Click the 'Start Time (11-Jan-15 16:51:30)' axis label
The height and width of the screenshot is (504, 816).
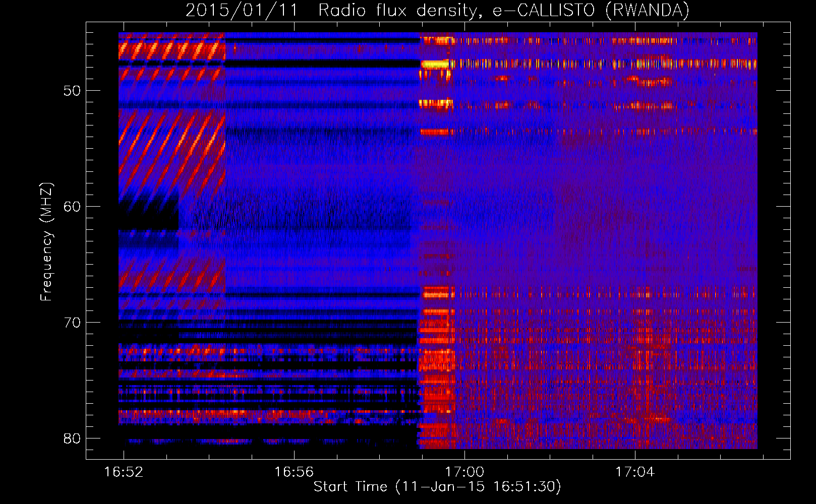pos(437,487)
